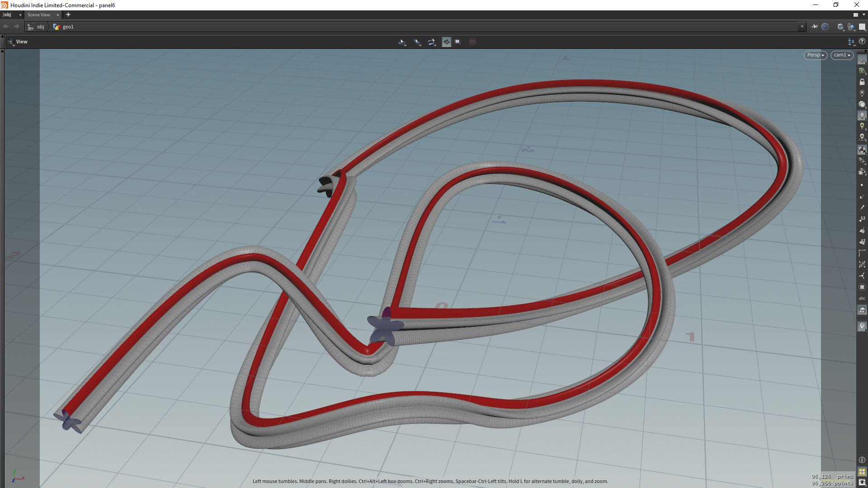The height and width of the screenshot is (488, 868).
Task: Select the /obj pane tab
Action: pos(7,15)
